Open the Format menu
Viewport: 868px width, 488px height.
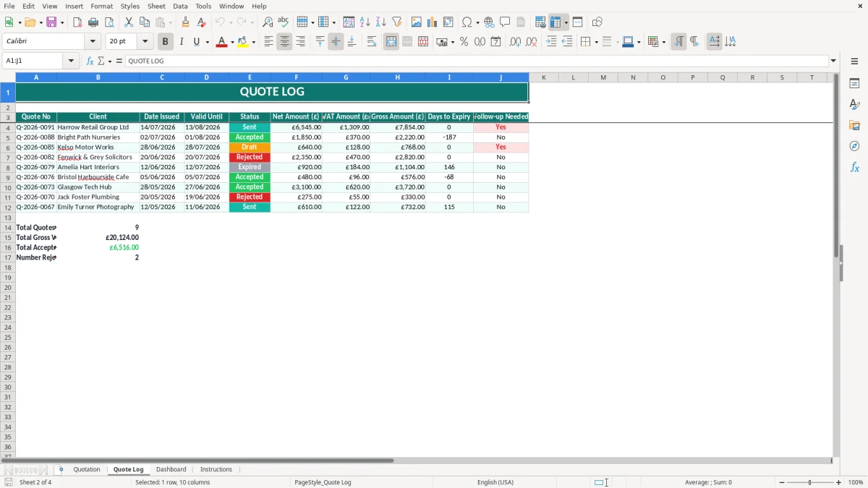point(101,7)
